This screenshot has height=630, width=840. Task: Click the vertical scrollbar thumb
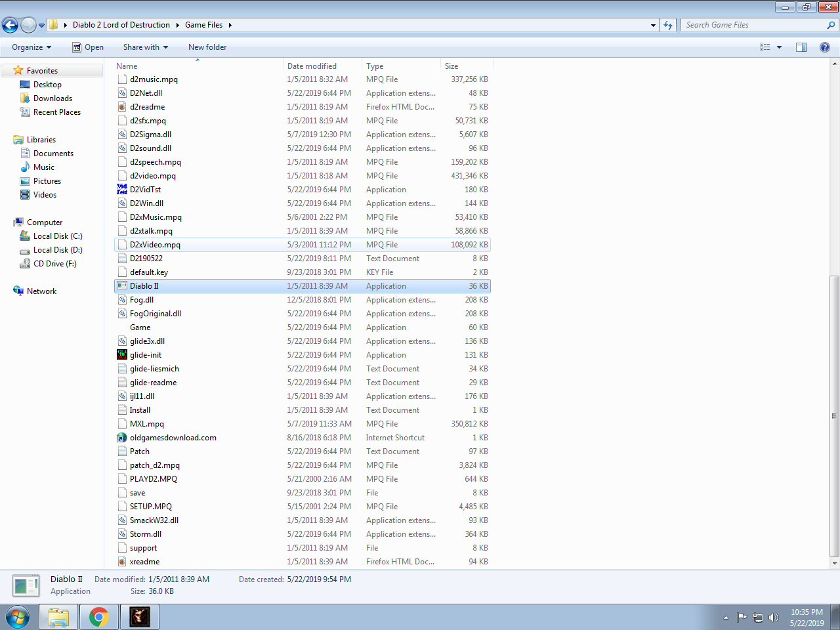(834, 416)
